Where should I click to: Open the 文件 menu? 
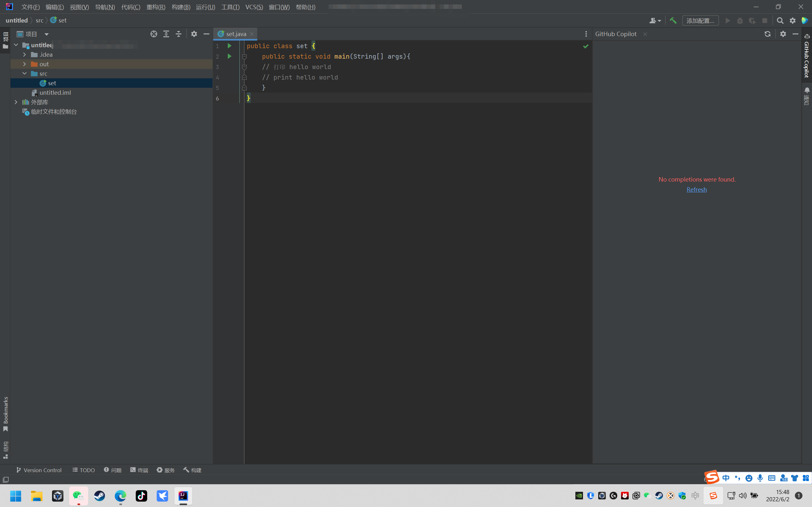[x=30, y=7]
